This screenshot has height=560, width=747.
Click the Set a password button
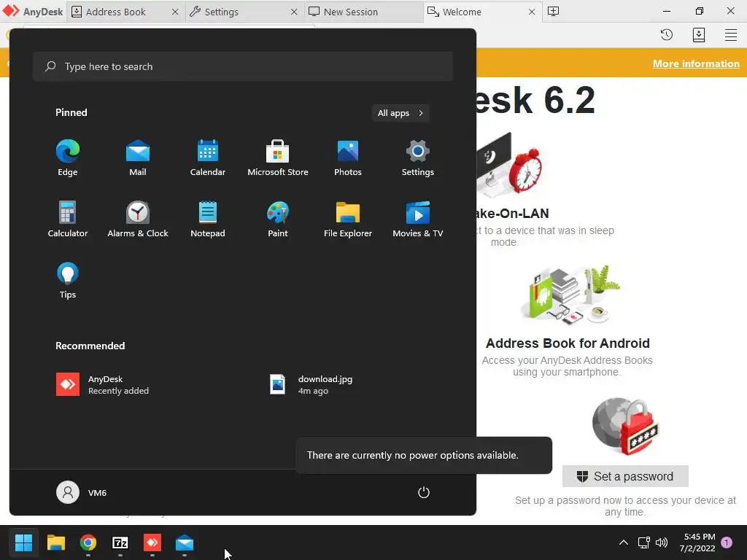pyautogui.click(x=625, y=476)
